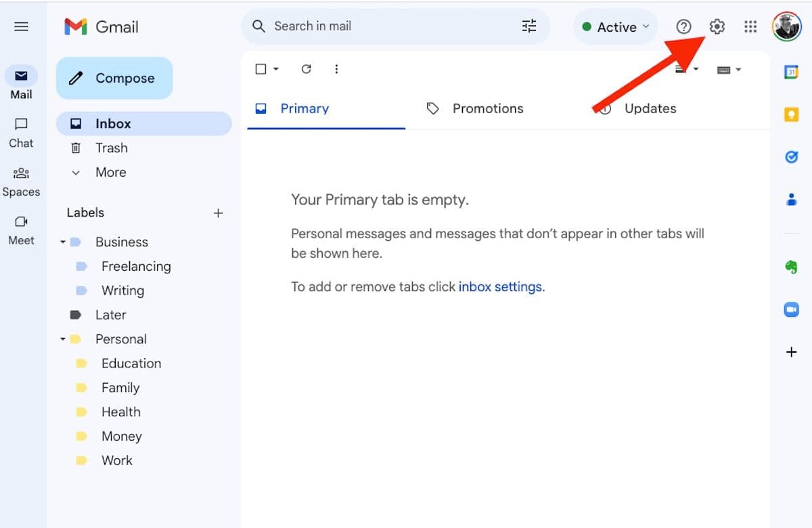The image size is (812, 528).
Task: Collapse the Personal label group
Action: tap(62, 338)
